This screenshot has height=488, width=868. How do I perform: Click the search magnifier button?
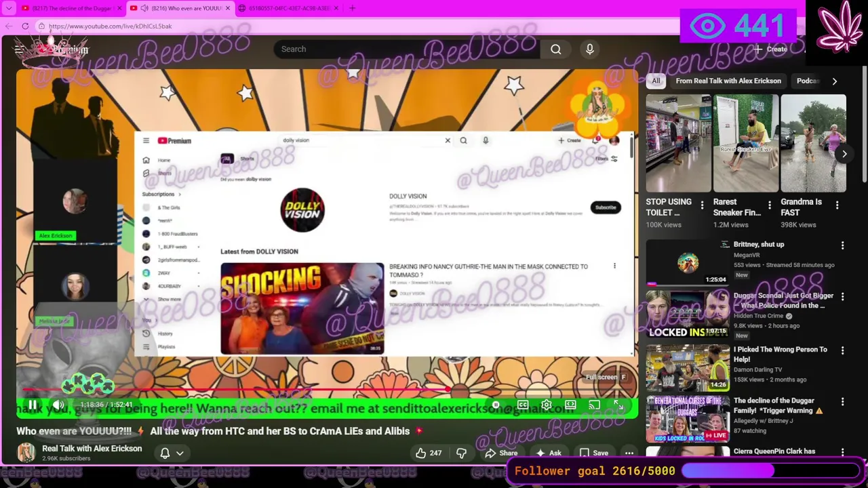click(x=556, y=49)
